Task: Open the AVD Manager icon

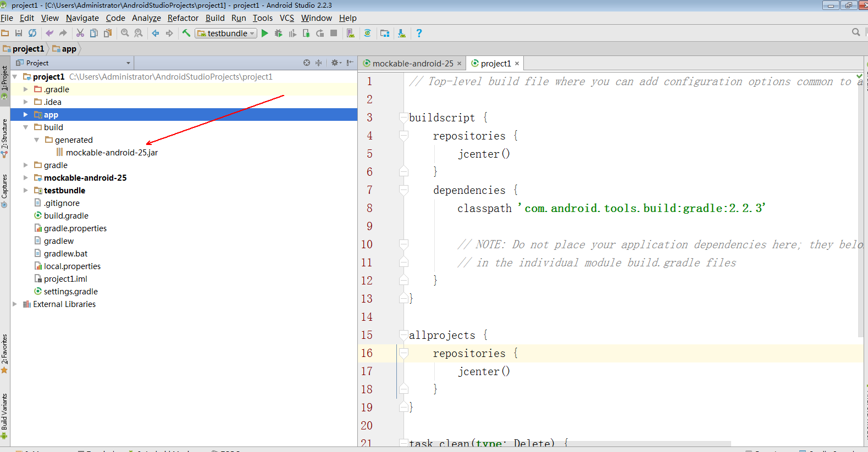Action: tap(351, 33)
